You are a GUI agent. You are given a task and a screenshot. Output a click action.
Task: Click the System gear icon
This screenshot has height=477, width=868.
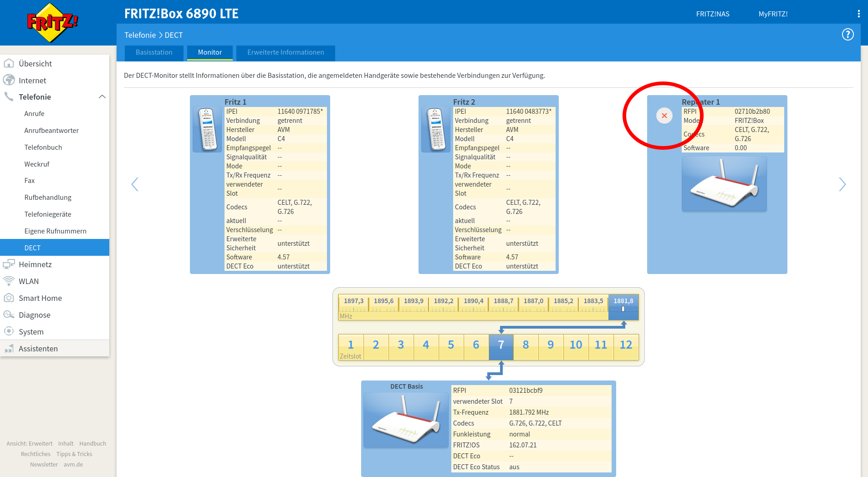9,331
